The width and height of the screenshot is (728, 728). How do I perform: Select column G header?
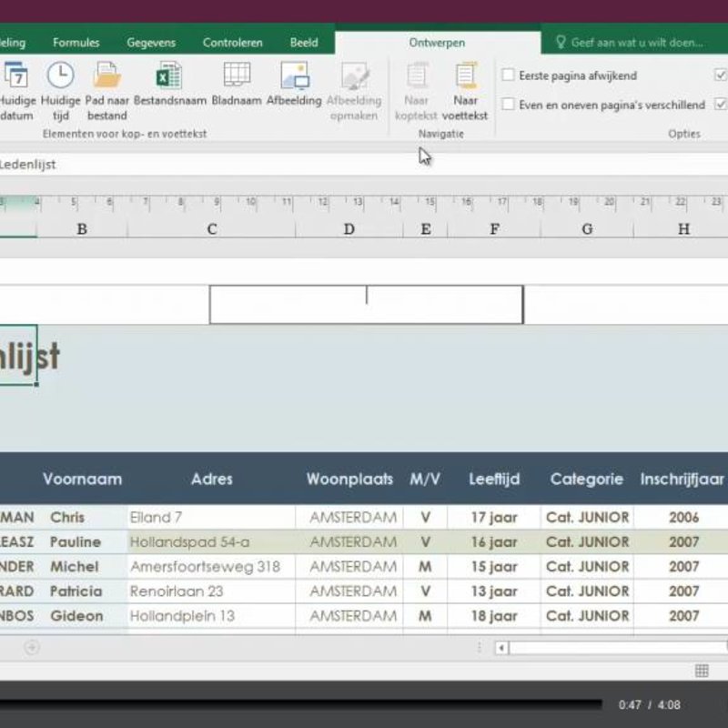[587, 229]
